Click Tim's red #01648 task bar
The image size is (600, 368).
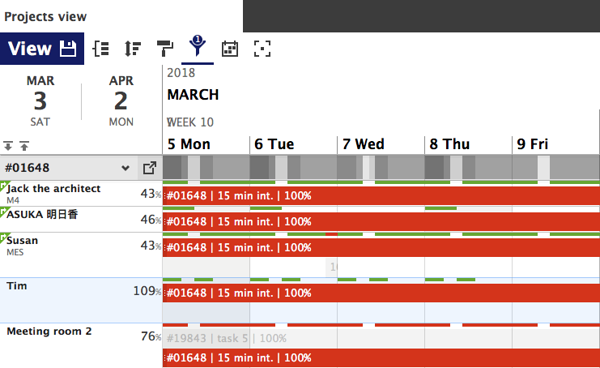click(x=381, y=293)
